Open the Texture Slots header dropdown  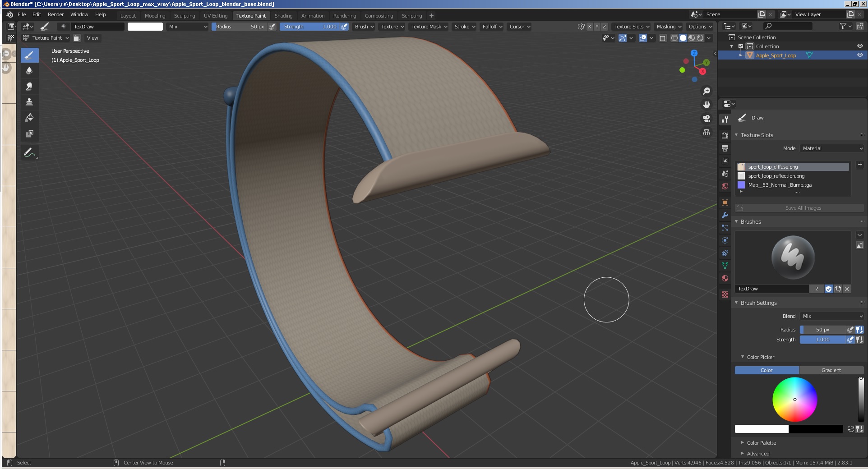pyautogui.click(x=632, y=27)
